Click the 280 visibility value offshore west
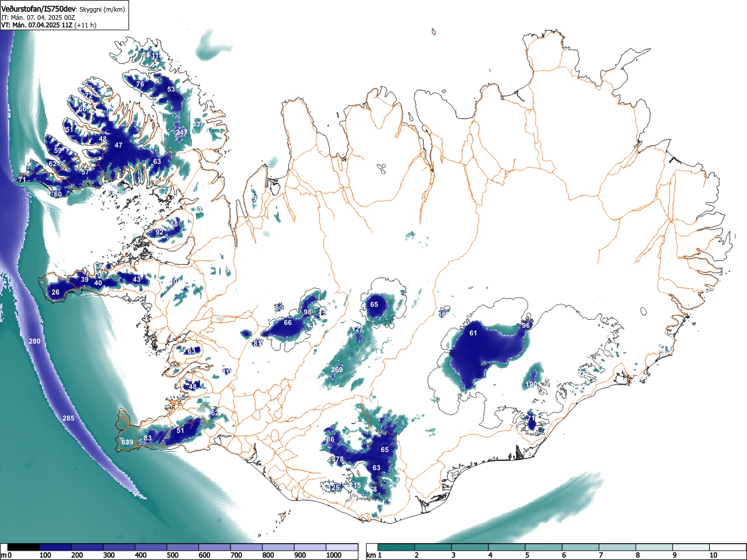This screenshot has width=747, height=560. 34,341
